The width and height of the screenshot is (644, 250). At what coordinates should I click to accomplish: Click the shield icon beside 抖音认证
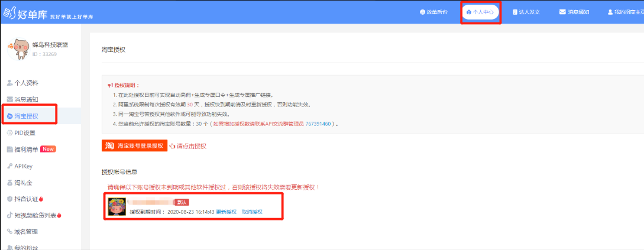[x=10, y=199]
